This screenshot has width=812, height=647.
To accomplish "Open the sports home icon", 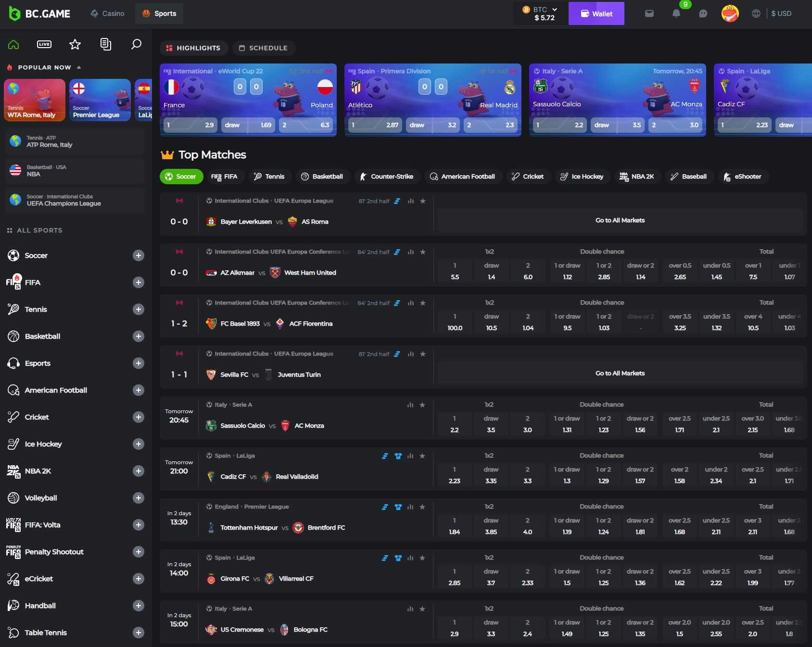I will coord(13,44).
